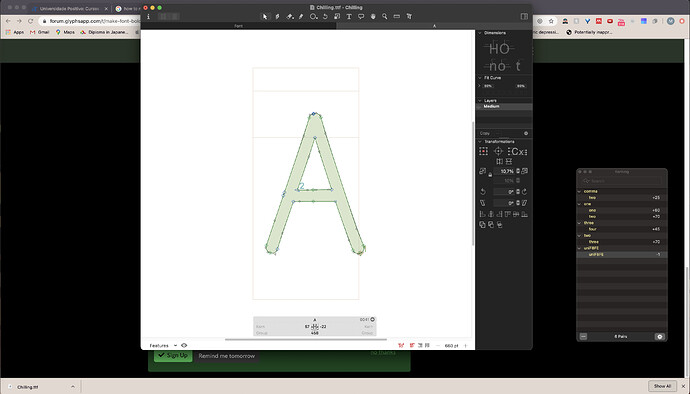690x394 pixels.
Task: Click the rotate clockwise icon
Action: click(525, 191)
